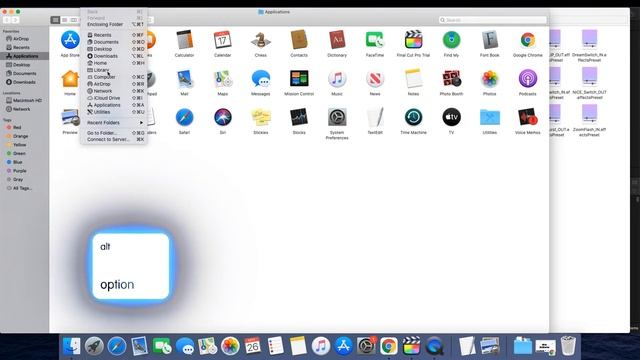Select ZoomFlash_IN preset file in background window

pyautogui.click(x=589, y=120)
